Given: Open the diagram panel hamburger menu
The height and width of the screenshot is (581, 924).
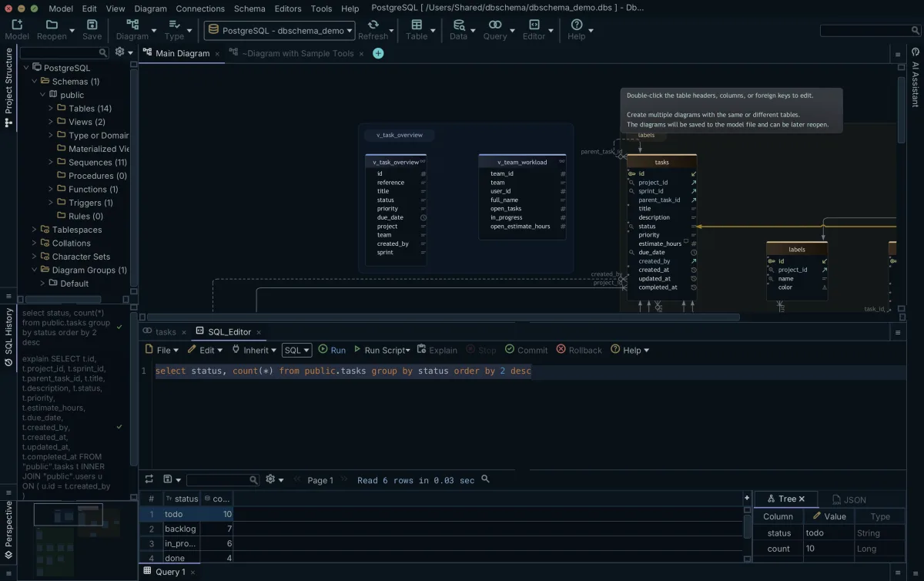Looking at the screenshot, I should [898, 53].
